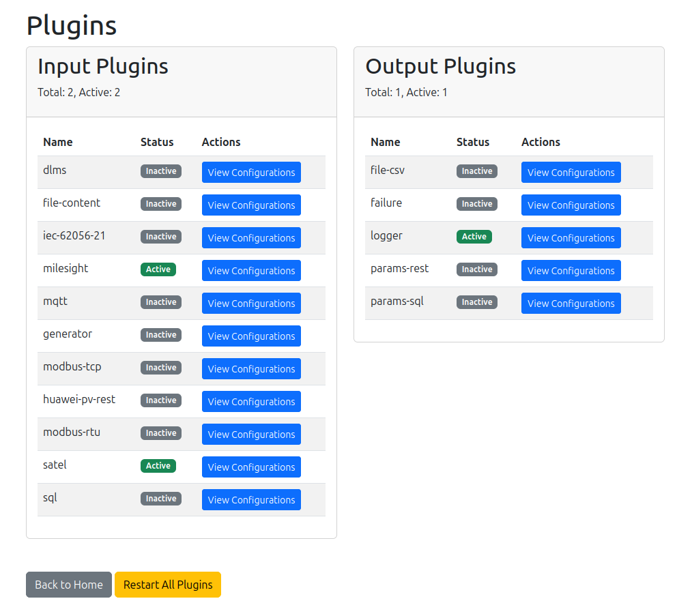The height and width of the screenshot is (616, 677).
Task: Open satel plugin configurations
Action: click(251, 467)
